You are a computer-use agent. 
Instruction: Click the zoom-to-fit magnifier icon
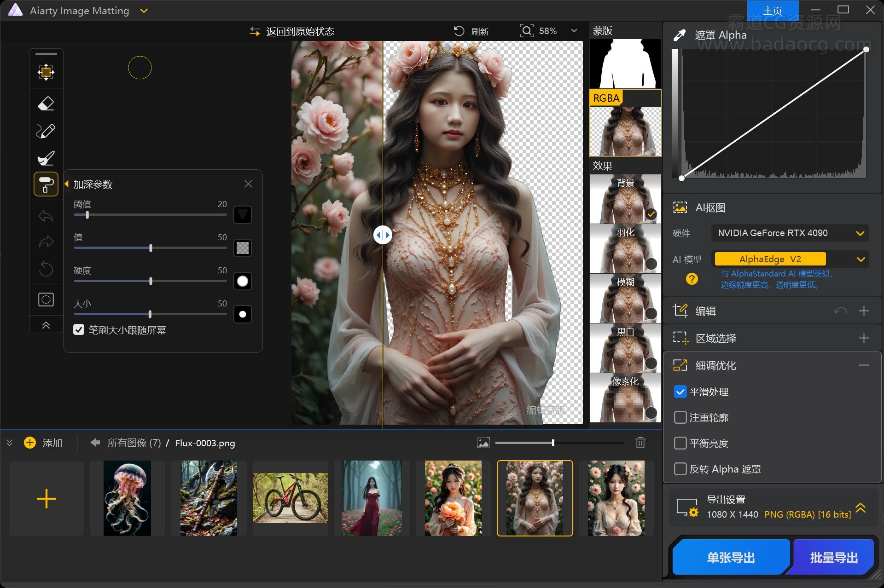pyautogui.click(x=527, y=31)
